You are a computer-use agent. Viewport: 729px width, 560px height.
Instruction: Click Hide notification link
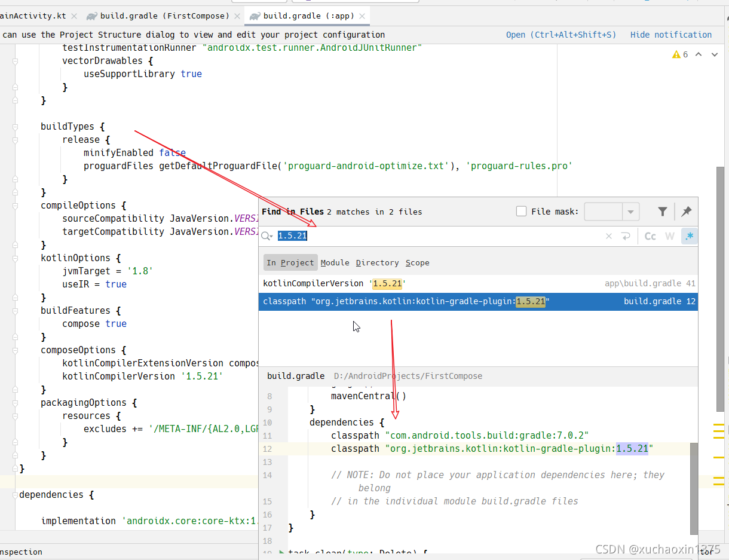(671, 35)
